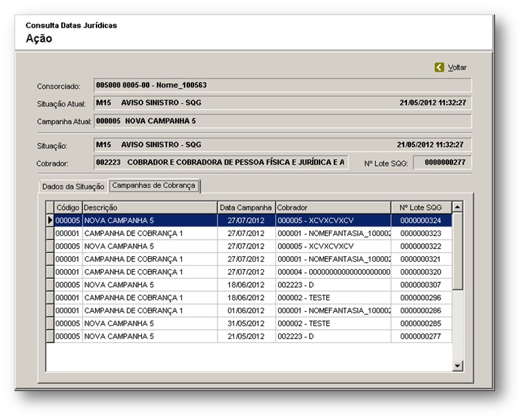Click the Situação Atual field
Image resolution: width=524 pixels, height=420 pixels.
(x=283, y=103)
